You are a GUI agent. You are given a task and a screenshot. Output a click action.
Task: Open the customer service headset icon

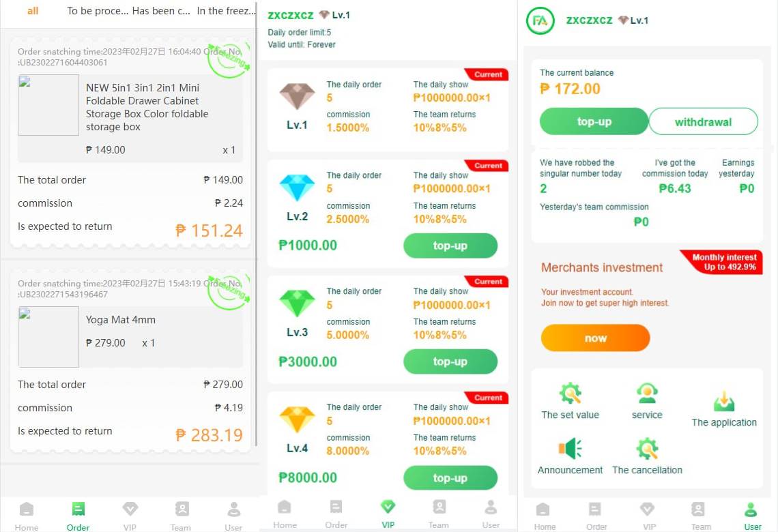(647, 394)
